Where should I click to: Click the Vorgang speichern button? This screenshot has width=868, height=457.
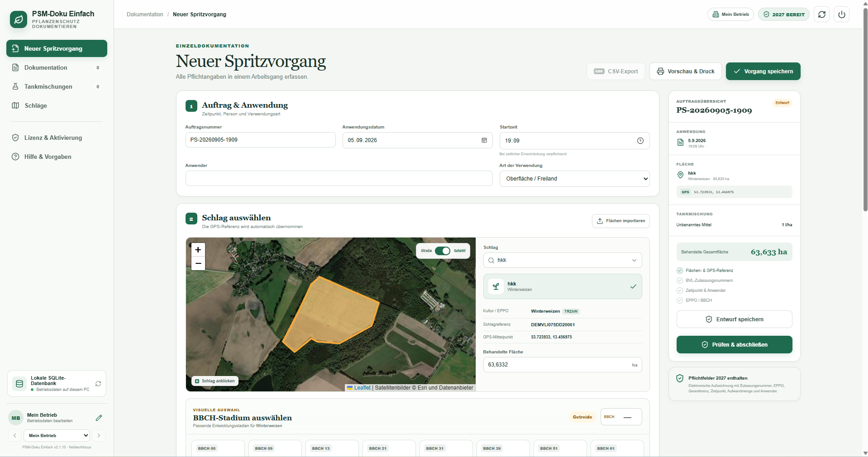[x=763, y=71]
